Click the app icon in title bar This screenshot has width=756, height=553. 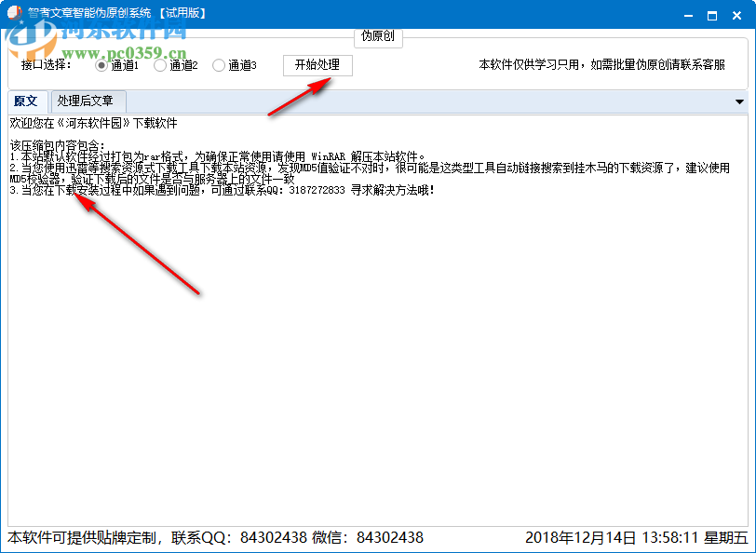[x=15, y=13]
